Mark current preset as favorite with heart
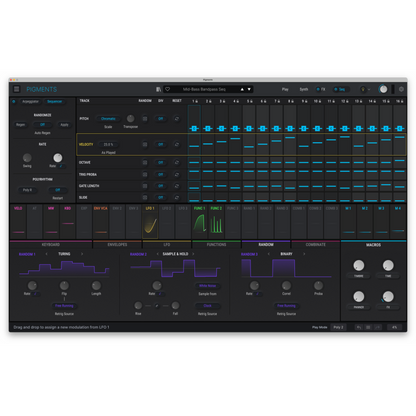 168,89
